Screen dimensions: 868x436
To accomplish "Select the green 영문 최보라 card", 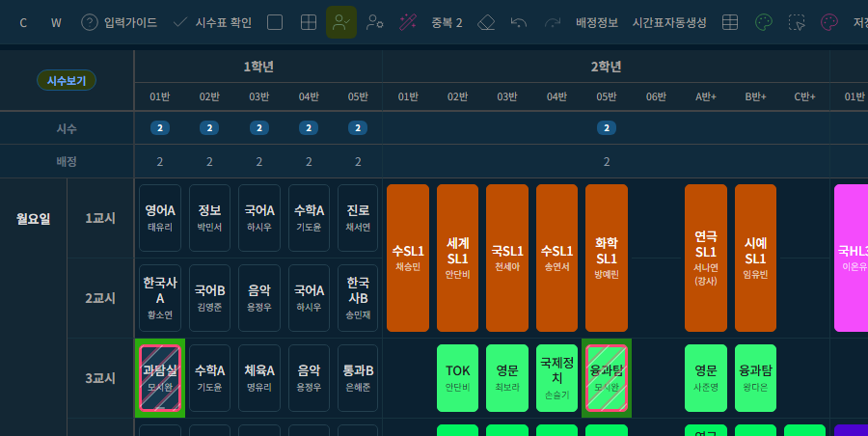I will [x=507, y=378].
